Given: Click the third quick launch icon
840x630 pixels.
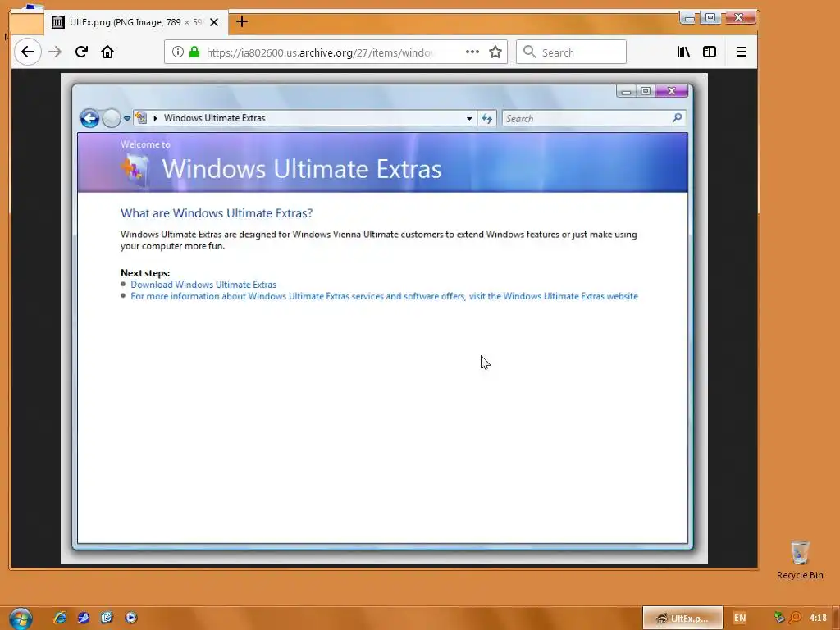Looking at the screenshot, I should tap(107, 618).
